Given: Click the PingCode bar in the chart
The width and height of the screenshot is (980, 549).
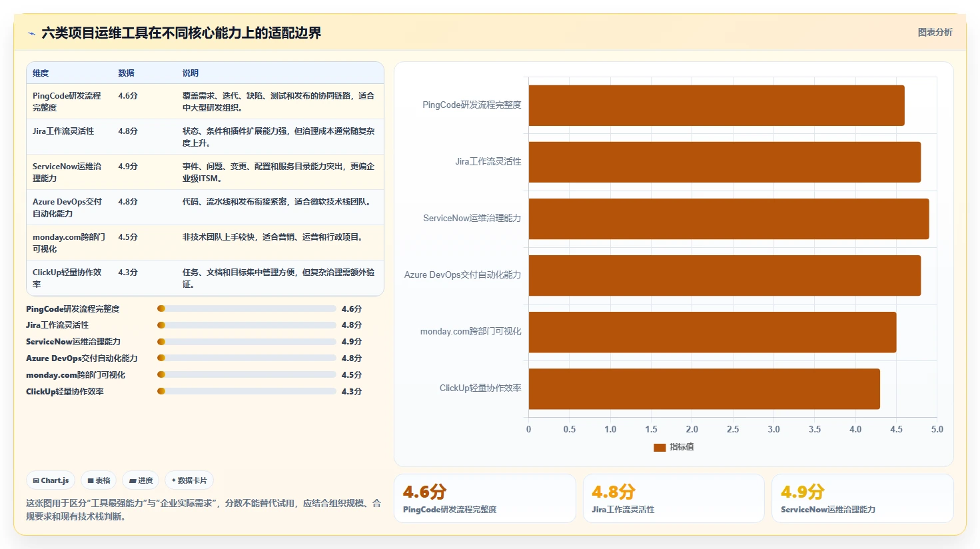Looking at the screenshot, I should 716,105.
